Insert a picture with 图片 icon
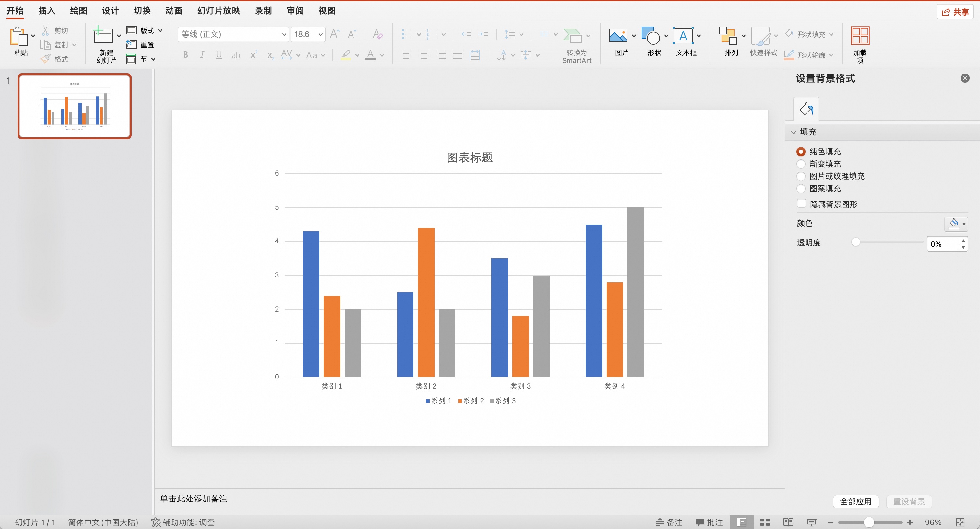The height and width of the screenshot is (529, 980). pyautogui.click(x=618, y=36)
